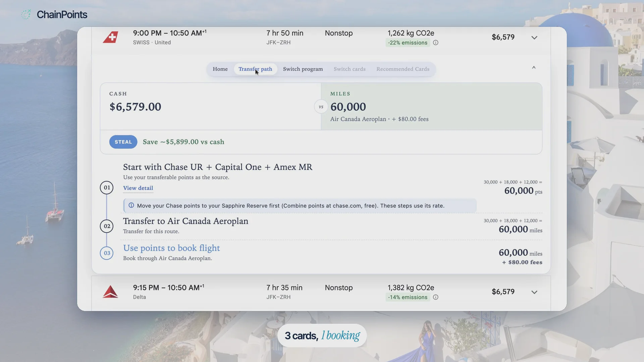
Task: Click the Delta flight $6,579 price
Action: pyautogui.click(x=503, y=292)
